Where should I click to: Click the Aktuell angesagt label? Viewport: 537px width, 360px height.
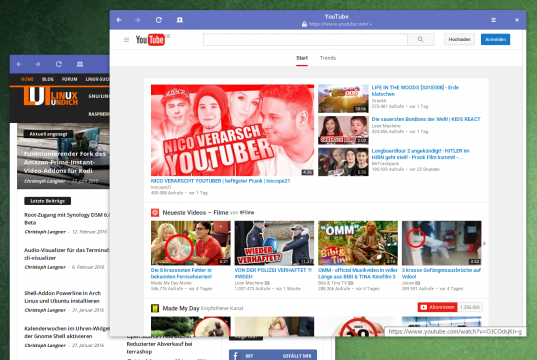point(48,134)
